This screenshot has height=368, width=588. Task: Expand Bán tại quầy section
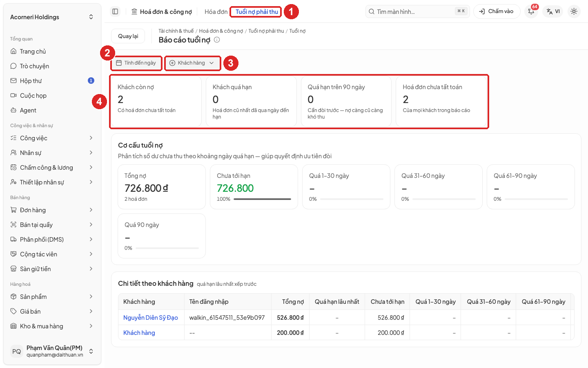[52, 225]
